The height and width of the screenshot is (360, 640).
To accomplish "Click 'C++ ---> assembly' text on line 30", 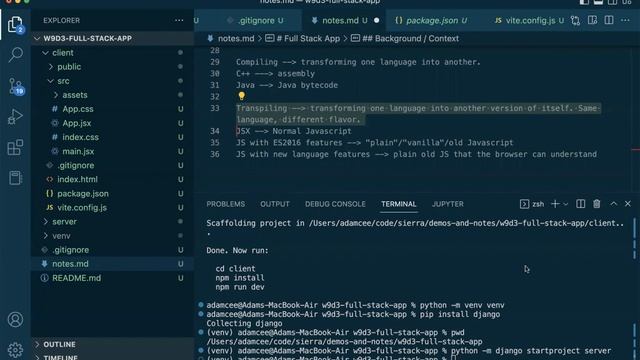I will click(x=276, y=73).
